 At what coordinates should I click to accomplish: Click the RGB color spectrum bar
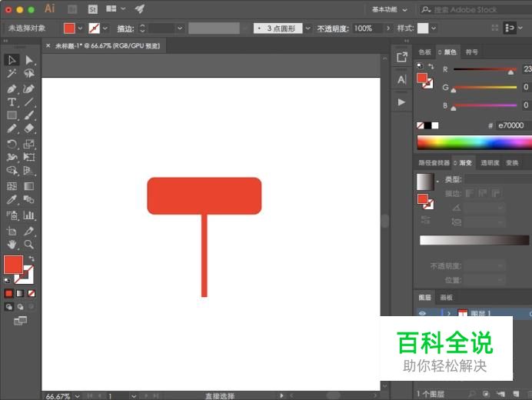point(474,142)
